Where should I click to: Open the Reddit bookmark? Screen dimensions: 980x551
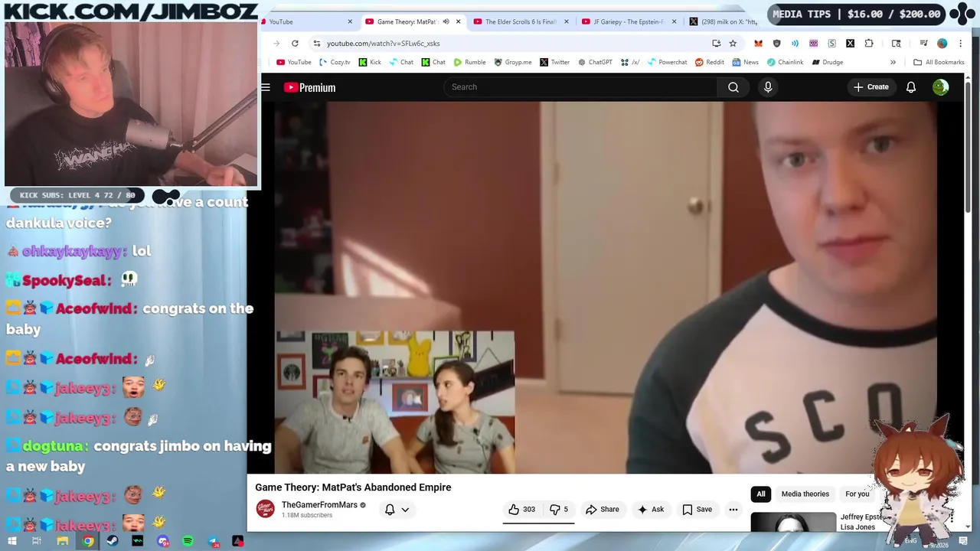pos(709,62)
